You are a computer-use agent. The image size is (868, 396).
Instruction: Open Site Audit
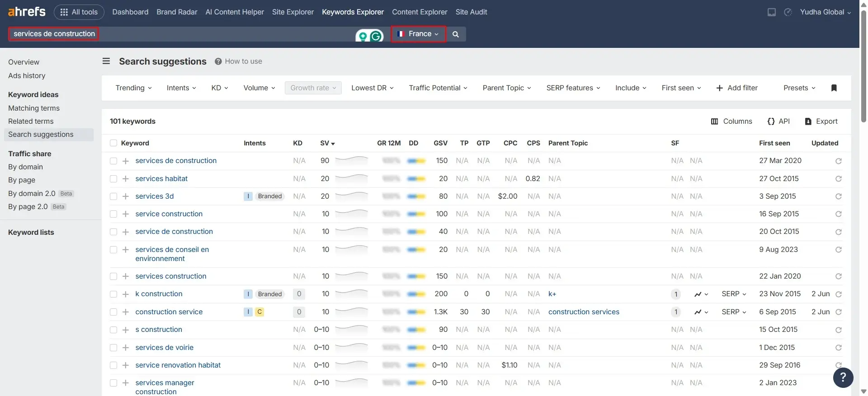pyautogui.click(x=472, y=12)
